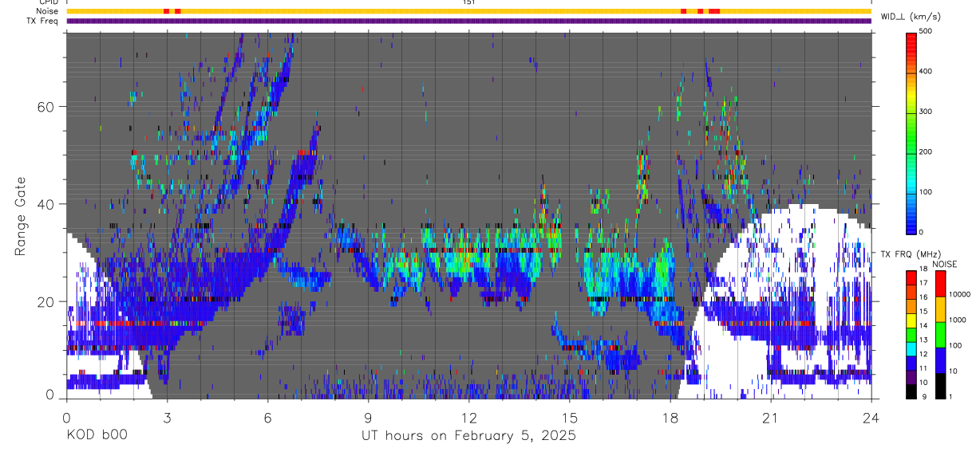Click the 1000 label in NOISE legend

pyautogui.click(x=958, y=320)
